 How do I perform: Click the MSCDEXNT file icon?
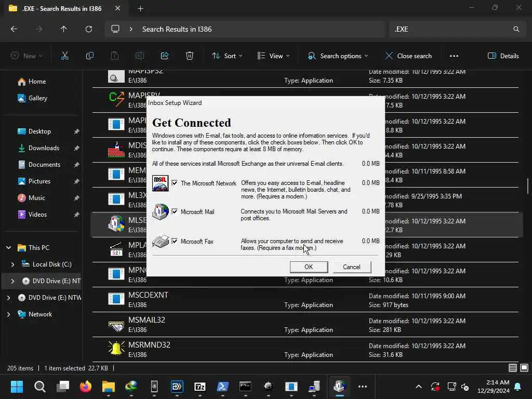116,299
